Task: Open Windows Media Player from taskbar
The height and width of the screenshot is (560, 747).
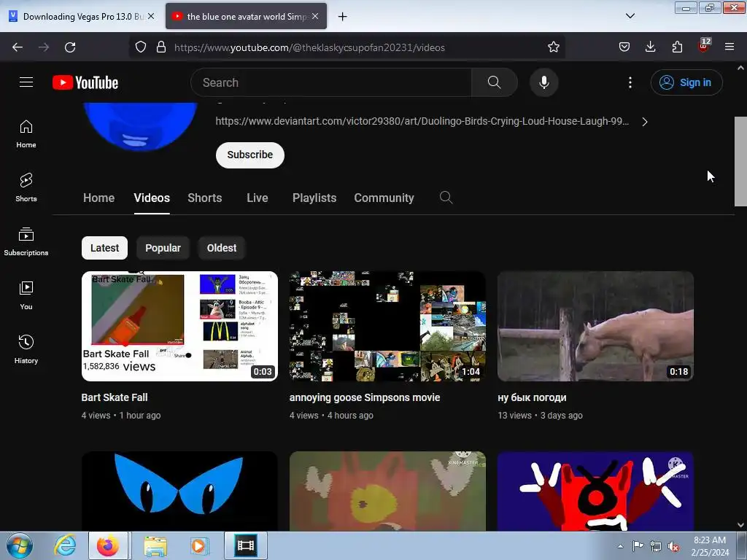Action: (x=198, y=546)
